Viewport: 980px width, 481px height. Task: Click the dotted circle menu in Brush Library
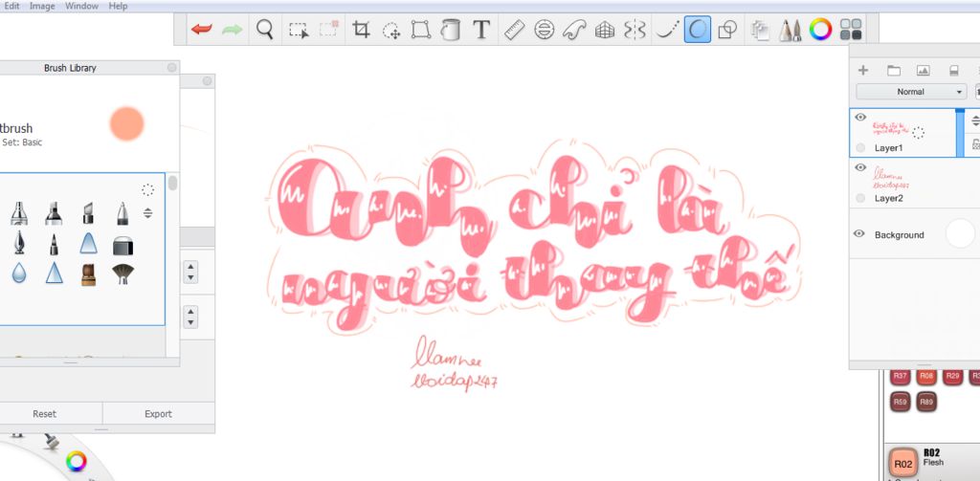147,190
